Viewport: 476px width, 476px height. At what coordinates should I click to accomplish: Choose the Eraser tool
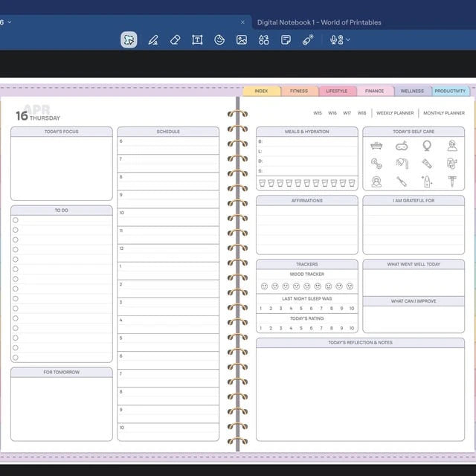point(176,39)
